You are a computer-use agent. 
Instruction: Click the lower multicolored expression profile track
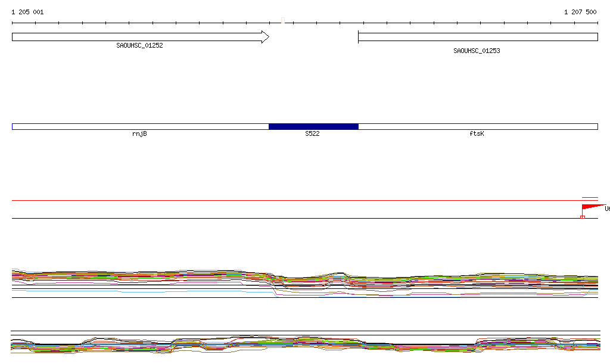pyautogui.click(x=298, y=344)
